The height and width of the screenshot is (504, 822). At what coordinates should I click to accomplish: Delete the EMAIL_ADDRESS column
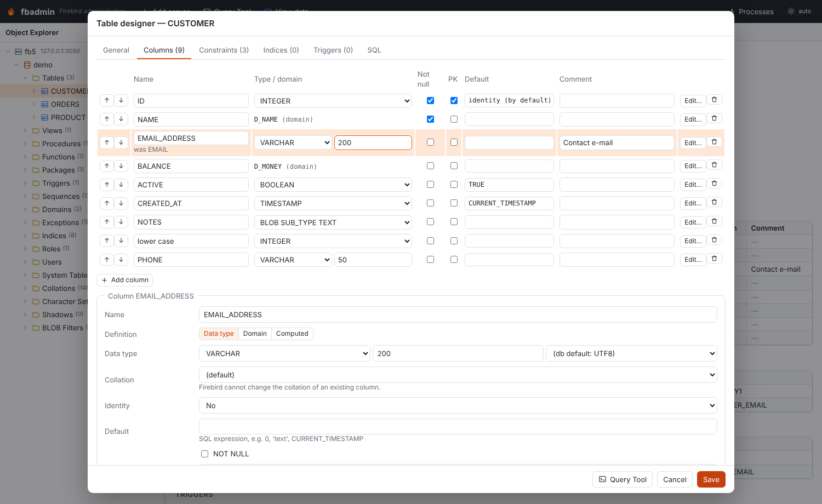(714, 142)
